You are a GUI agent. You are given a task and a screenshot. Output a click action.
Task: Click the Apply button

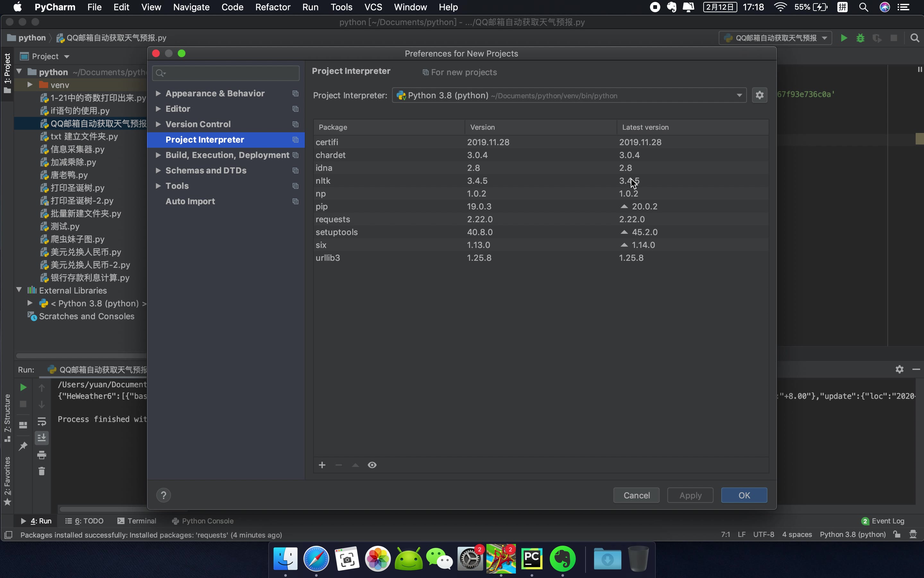690,495
